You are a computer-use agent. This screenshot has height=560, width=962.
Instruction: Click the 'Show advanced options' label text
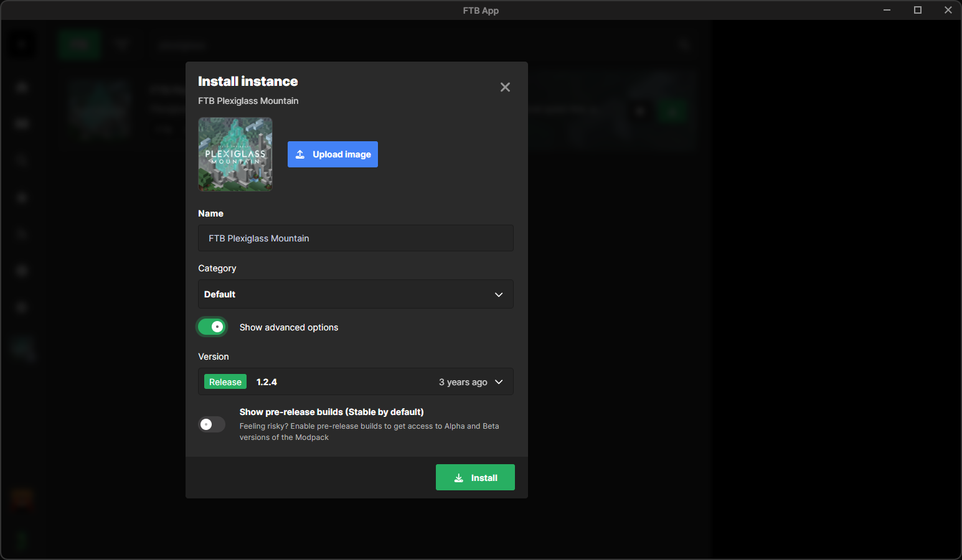click(x=289, y=327)
